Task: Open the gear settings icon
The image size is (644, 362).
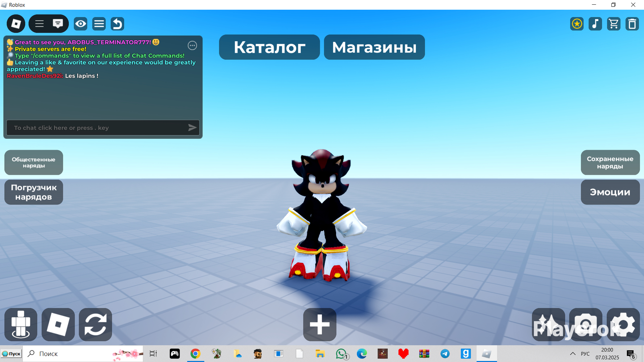Action: [x=623, y=325]
